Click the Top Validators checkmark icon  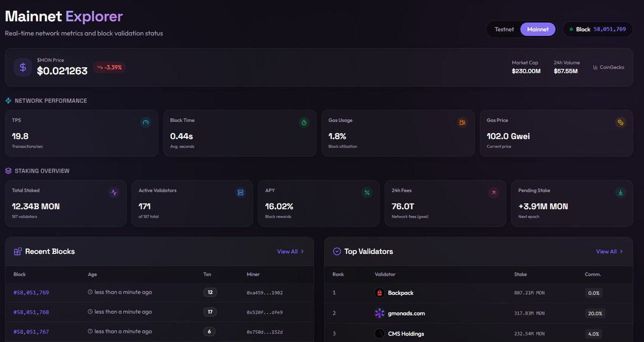pos(337,251)
